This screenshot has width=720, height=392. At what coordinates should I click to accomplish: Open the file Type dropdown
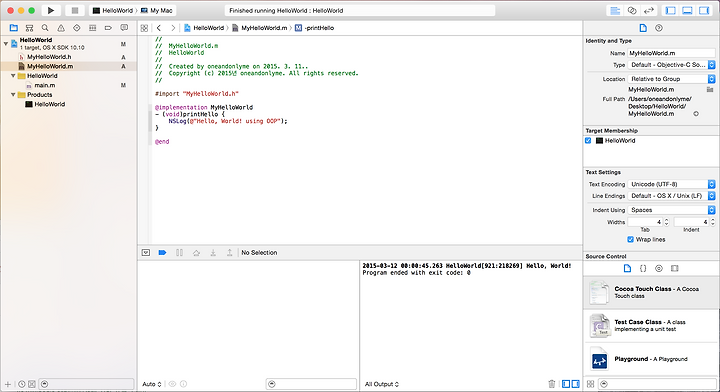[671, 65]
